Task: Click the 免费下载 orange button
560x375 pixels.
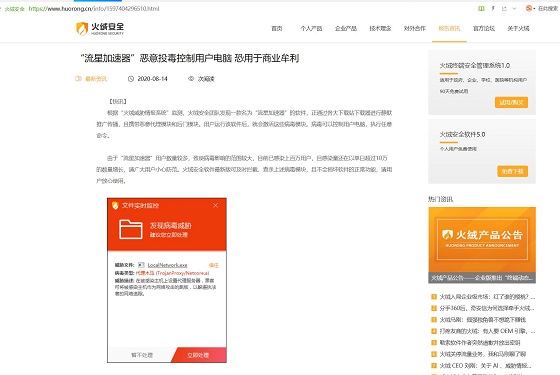Action: 512,171
